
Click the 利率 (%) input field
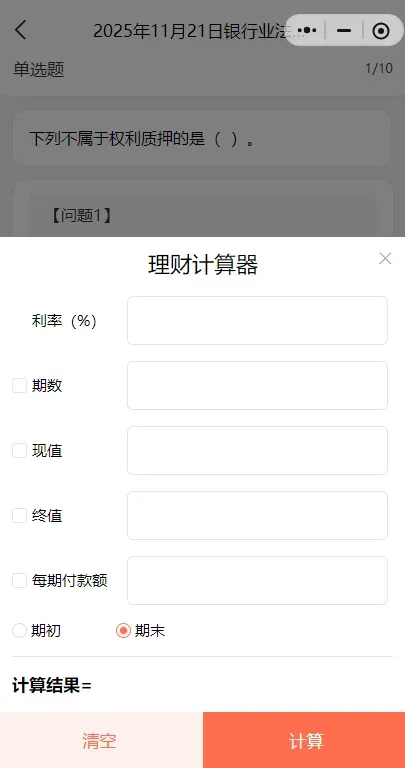[x=258, y=320]
